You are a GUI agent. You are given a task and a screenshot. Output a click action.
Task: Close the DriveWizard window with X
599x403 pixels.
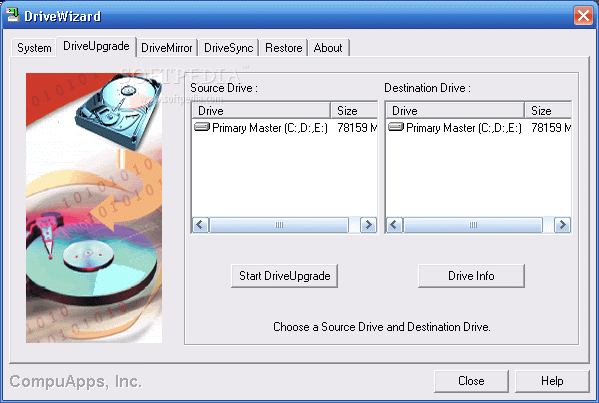(583, 16)
